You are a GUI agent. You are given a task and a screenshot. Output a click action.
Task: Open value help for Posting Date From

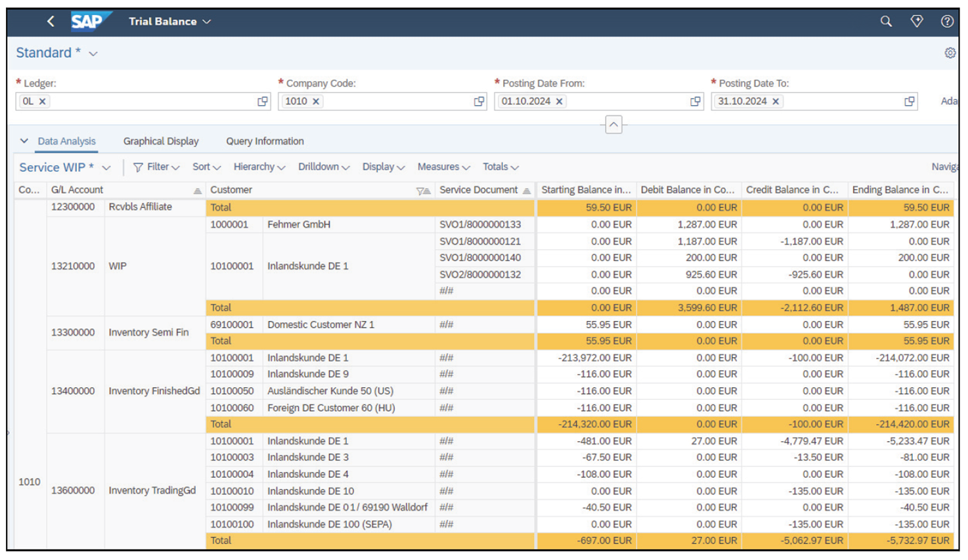pyautogui.click(x=695, y=101)
